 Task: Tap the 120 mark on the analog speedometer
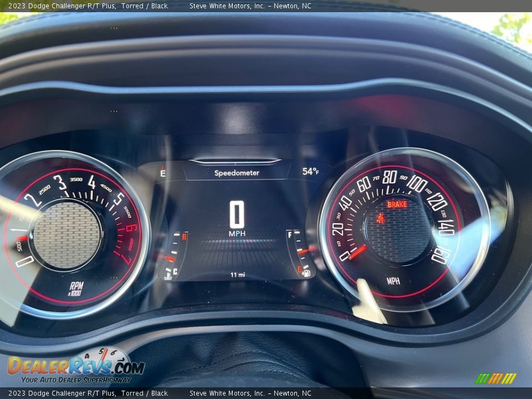click(437, 202)
